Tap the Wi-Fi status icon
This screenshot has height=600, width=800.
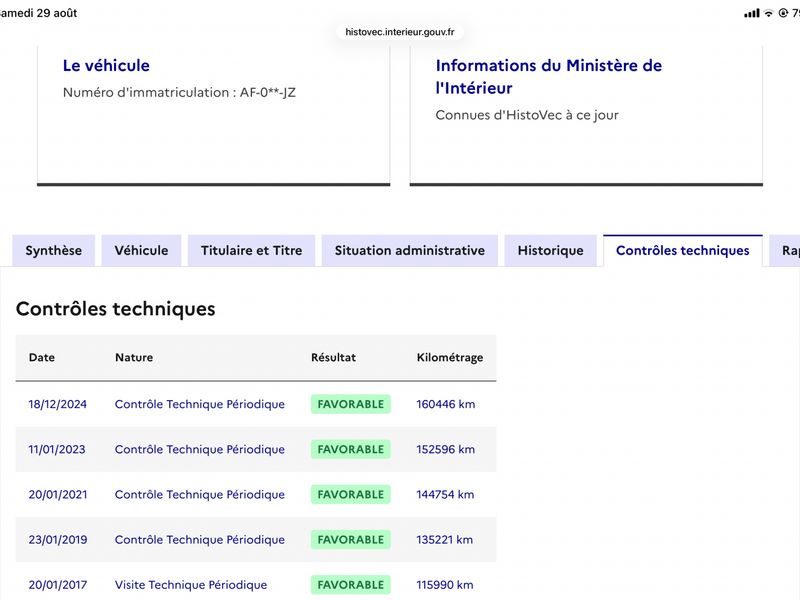(768, 13)
